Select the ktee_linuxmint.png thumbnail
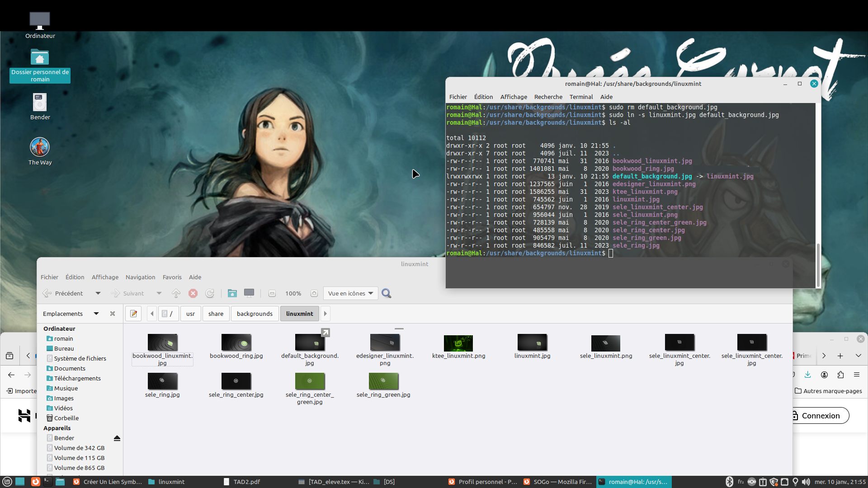 pos(458,343)
